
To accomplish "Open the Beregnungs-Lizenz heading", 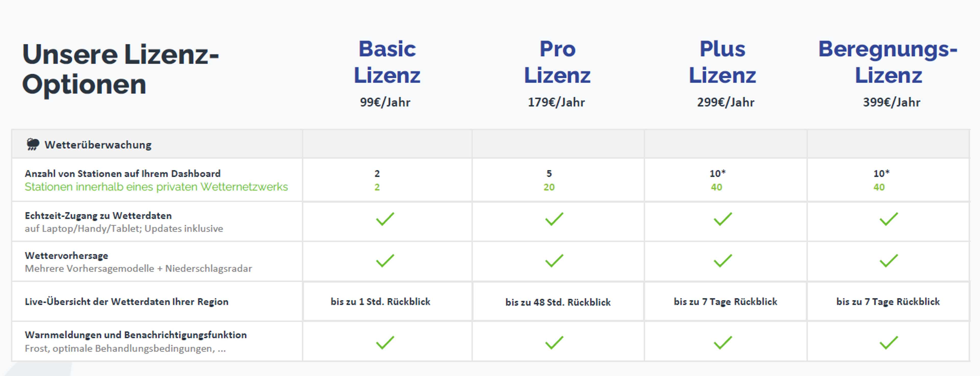I will tap(888, 62).
